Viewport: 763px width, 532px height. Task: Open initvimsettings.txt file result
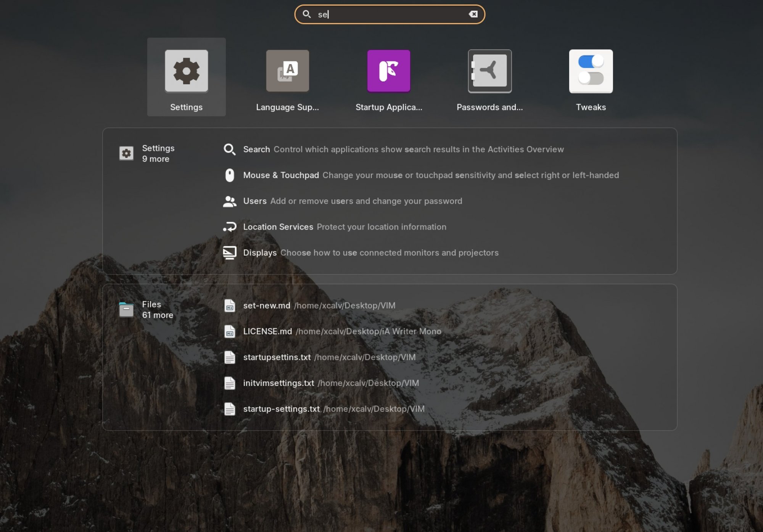(331, 383)
